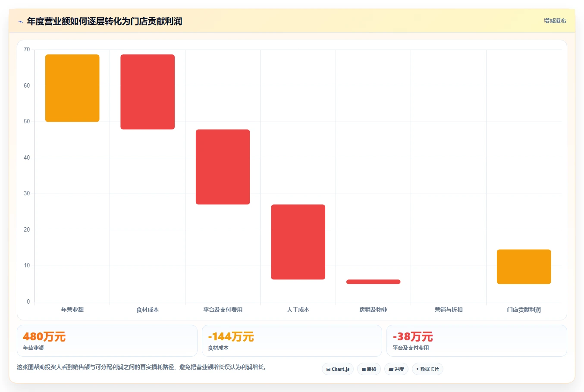Click the orange 年营业额 bar
This screenshot has height=392, width=584.
click(x=72, y=88)
